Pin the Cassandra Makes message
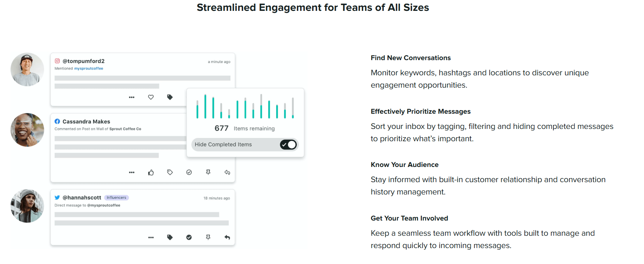 point(208,172)
